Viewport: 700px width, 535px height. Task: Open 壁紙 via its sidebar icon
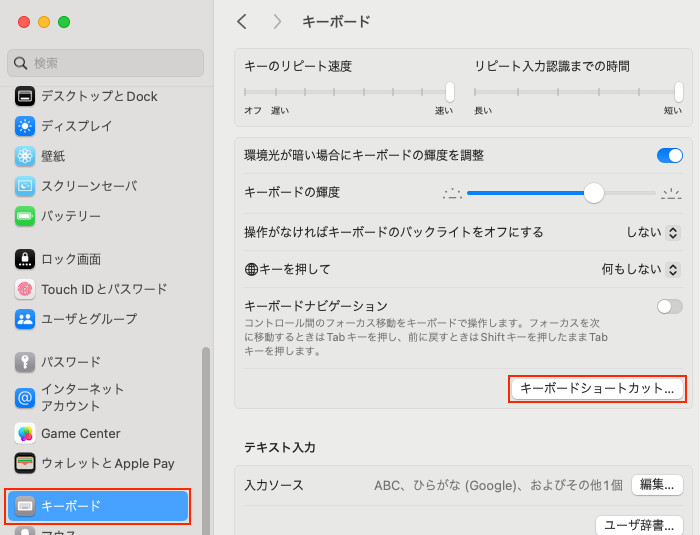coord(25,156)
